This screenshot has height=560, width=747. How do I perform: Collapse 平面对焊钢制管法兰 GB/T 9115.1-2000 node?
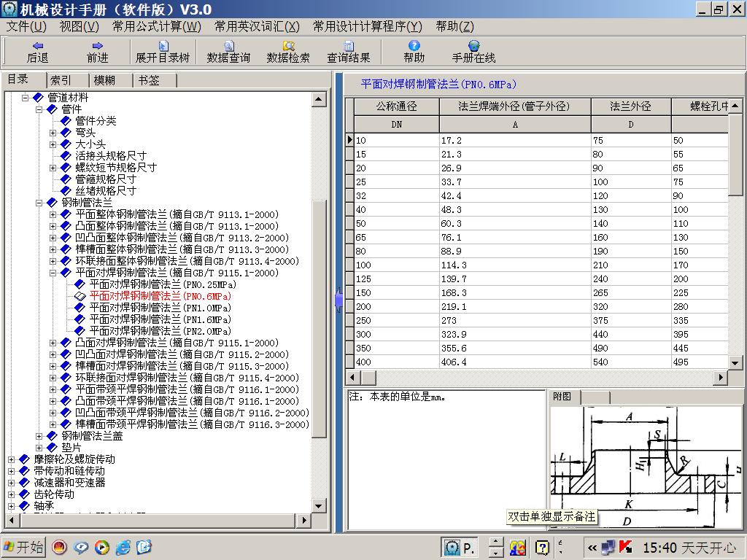(x=53, y=273)
